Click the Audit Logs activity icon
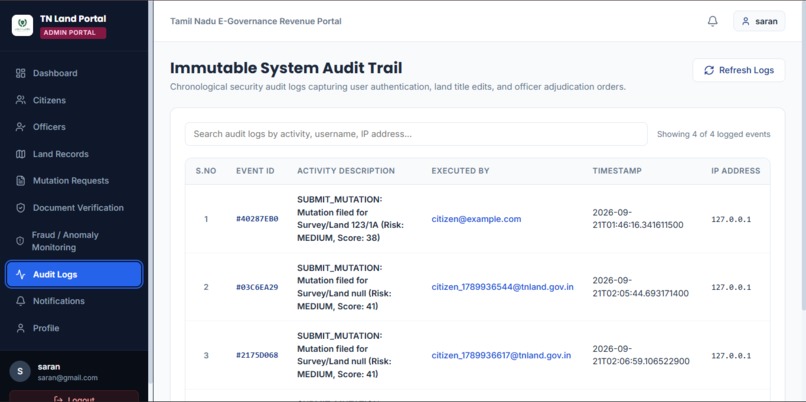This screenshot has height=402, width=806. tap(21, 275)
